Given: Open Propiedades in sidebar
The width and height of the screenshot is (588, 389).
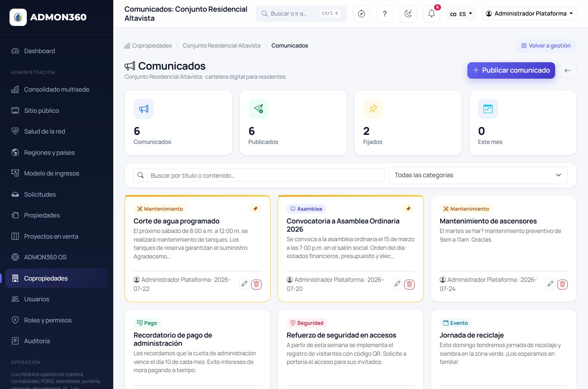Looking at the screenshot, I should click(x=56, y=215).
